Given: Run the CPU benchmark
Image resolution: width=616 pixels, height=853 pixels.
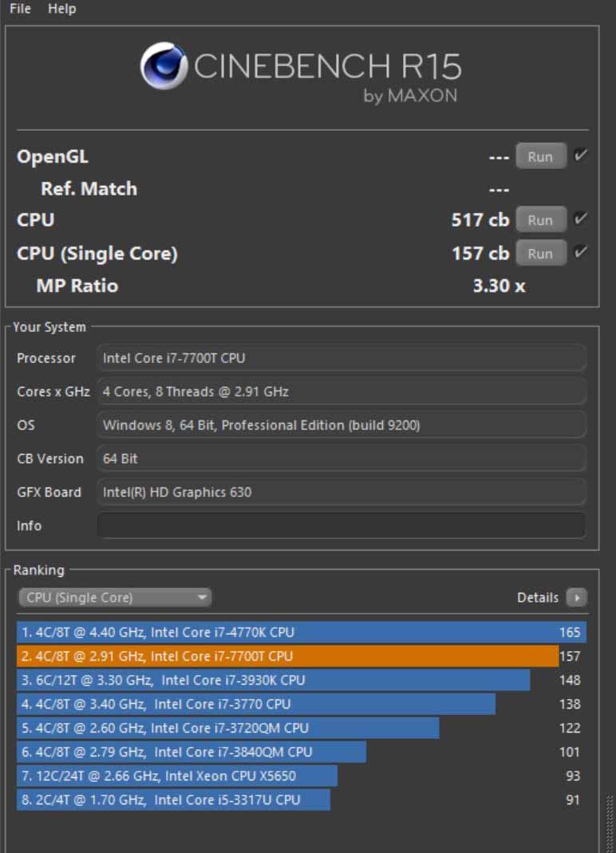Looking at the screenshot, I should (540, 219).
